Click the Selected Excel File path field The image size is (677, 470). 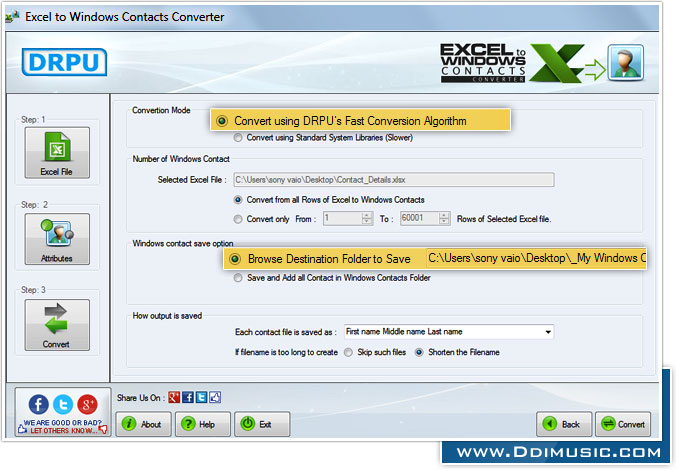click(394, 180)
